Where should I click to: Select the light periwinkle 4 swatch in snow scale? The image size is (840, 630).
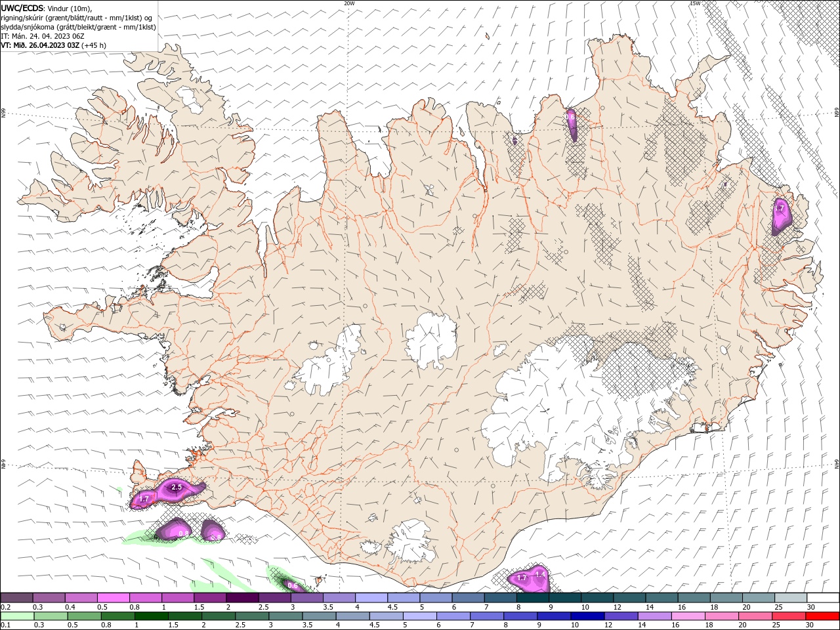(x=371, y=598)
